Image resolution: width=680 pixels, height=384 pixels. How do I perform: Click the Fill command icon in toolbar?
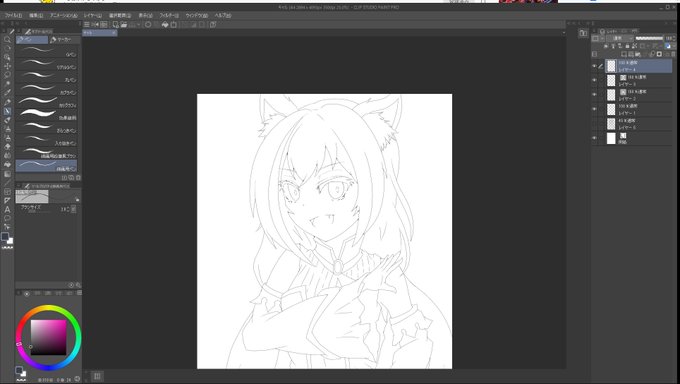coord(165,25)
